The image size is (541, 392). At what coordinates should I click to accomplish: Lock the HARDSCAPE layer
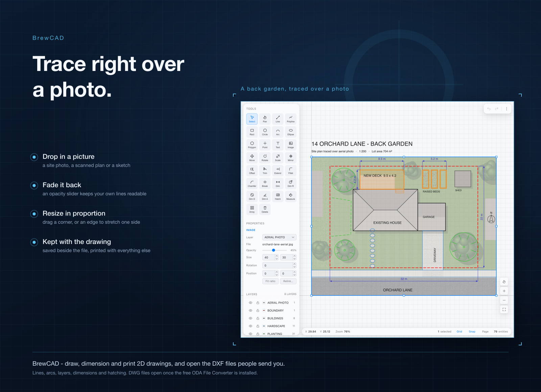tap(258, 326)
